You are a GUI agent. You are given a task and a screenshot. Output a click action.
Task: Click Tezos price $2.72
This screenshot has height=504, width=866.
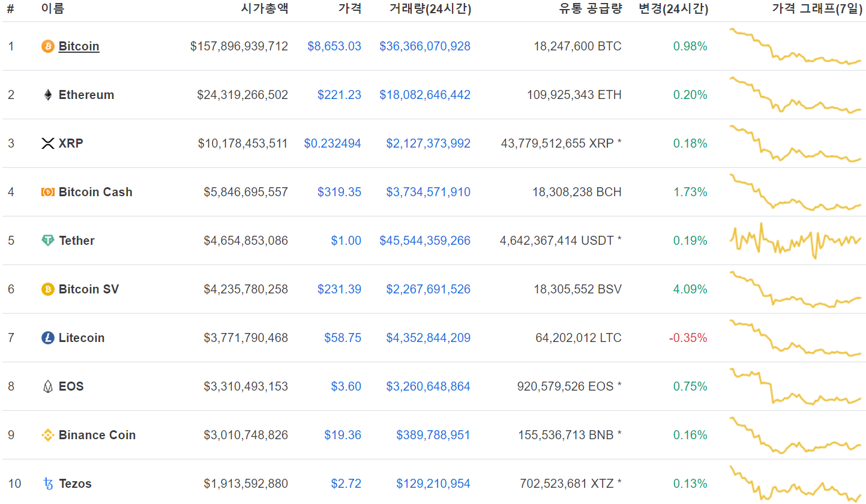346,484
